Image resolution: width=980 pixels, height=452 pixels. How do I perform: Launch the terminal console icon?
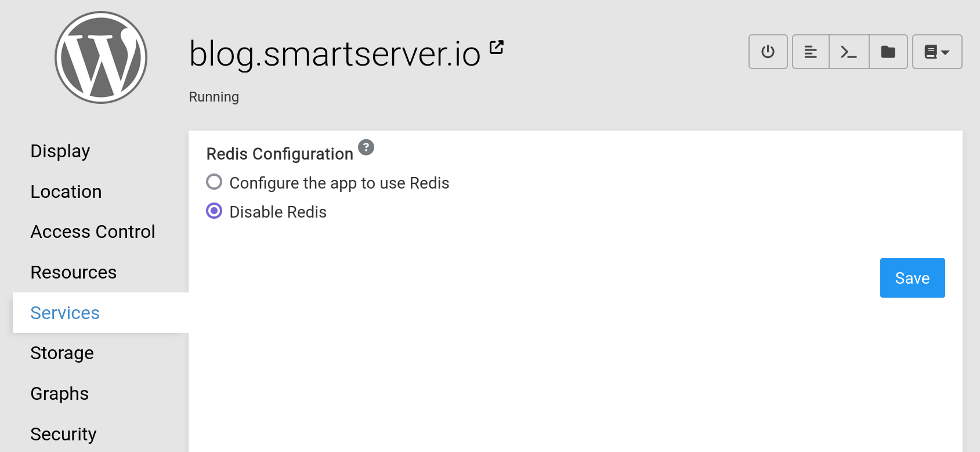[849, 52]
